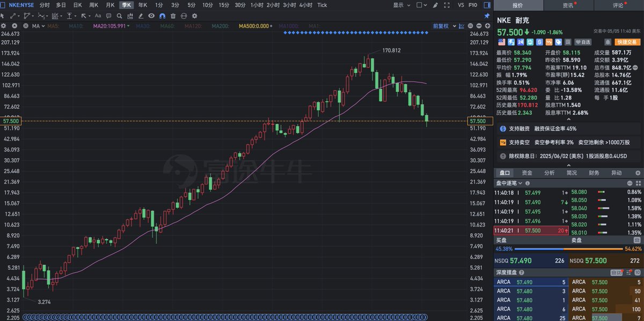The height and width of the screenshot is (321, 644).
Task: Switch to 分时 timeframe
Action: pyautogui.click(x=45, y=5)
